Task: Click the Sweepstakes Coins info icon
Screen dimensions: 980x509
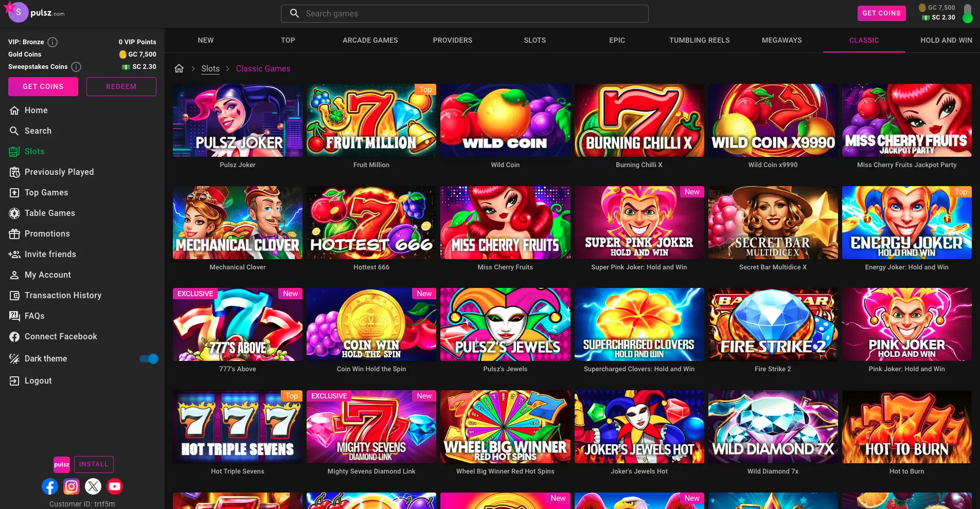Action: 76,67
